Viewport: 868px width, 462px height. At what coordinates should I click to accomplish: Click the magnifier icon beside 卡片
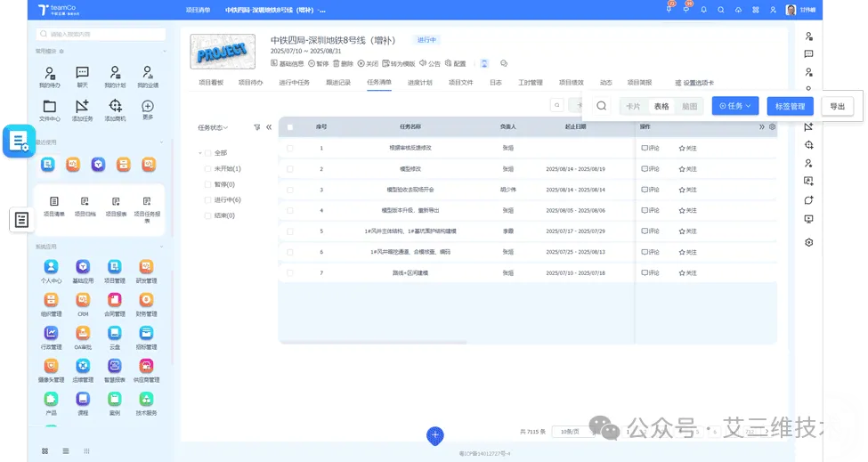coord(601,106)
